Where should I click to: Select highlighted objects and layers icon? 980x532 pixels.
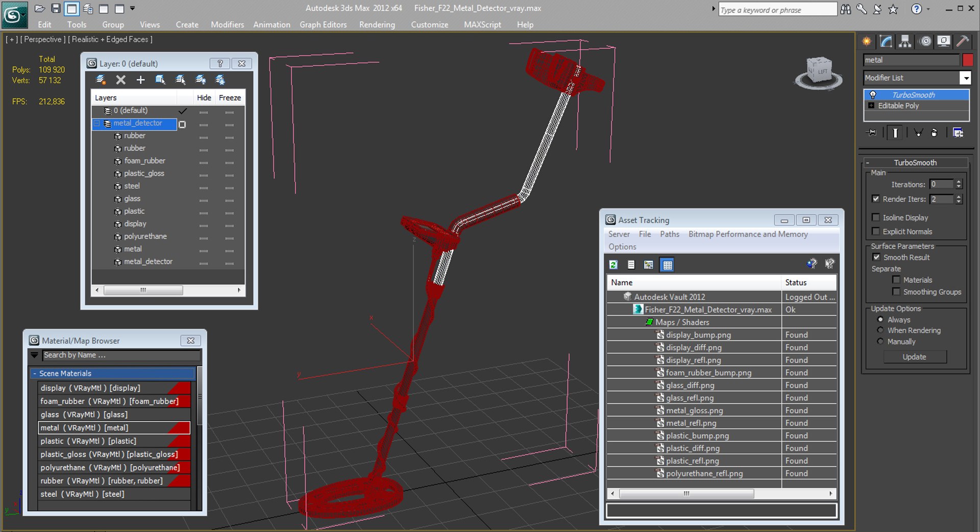click(x=160, y=80)
